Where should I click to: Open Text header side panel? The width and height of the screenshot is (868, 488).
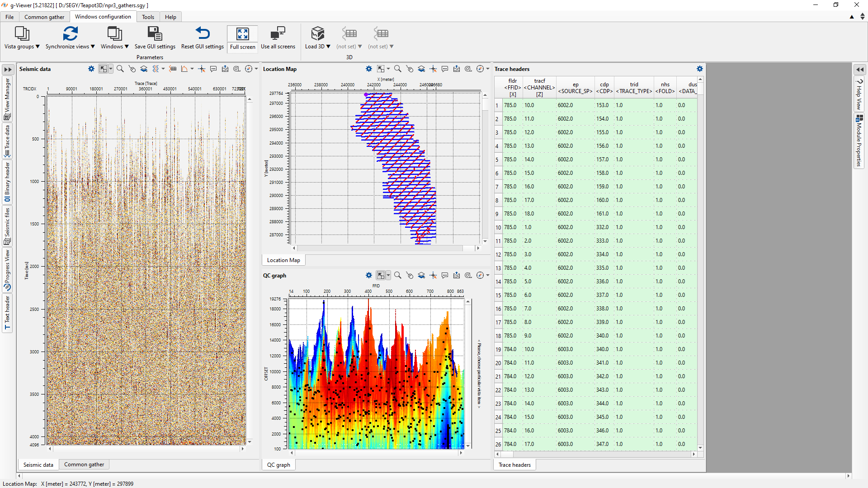(7, 314)
